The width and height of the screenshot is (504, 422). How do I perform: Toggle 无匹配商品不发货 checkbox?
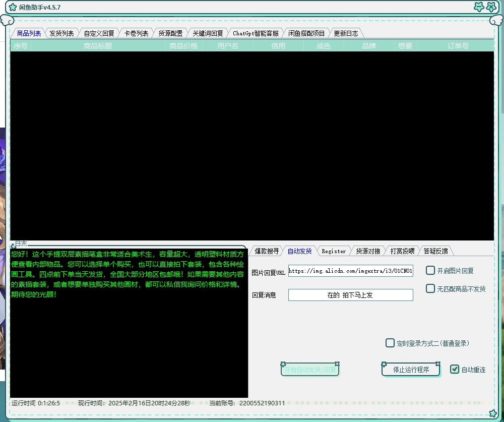tap(430, 288)
